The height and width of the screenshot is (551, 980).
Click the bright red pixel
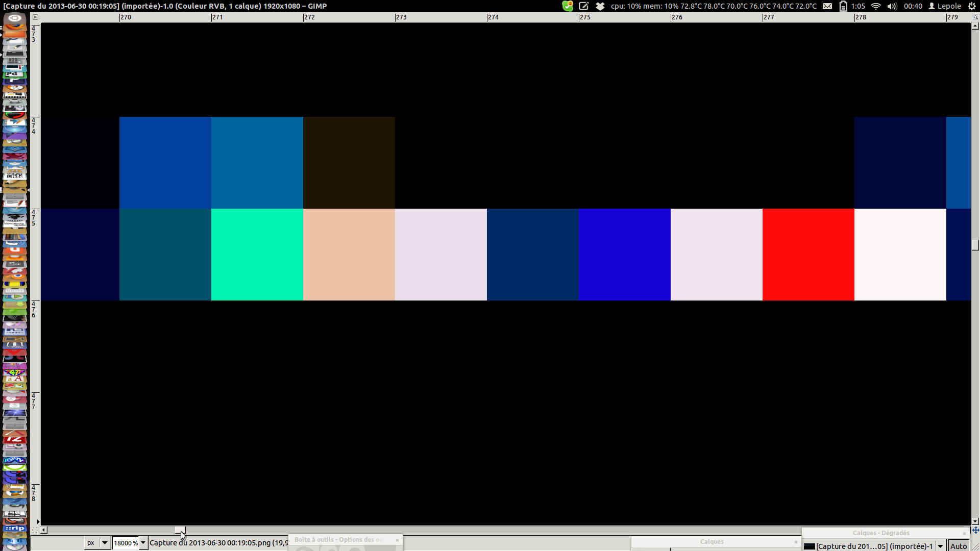point(808,254)
